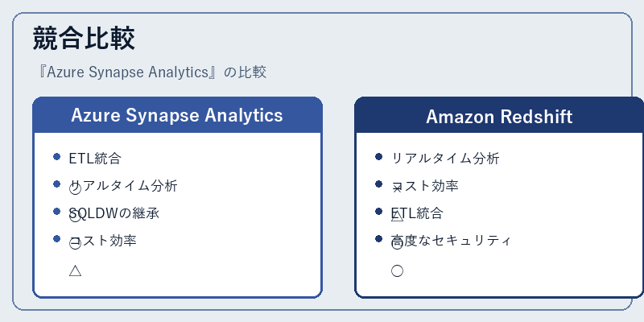Click the triangle symbol overlapping Redshift ETL統合
The width and height of the screenshot is (644, 322).
click(x=397, y=216)
